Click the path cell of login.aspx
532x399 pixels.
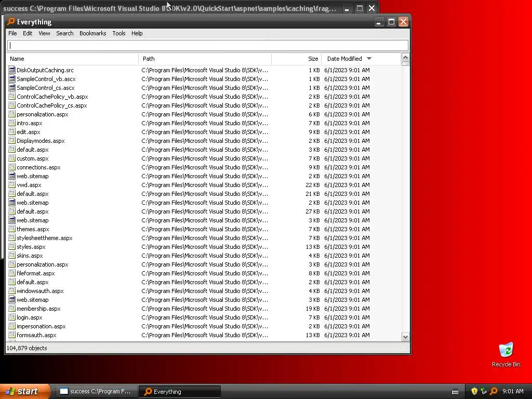point(205,317)
